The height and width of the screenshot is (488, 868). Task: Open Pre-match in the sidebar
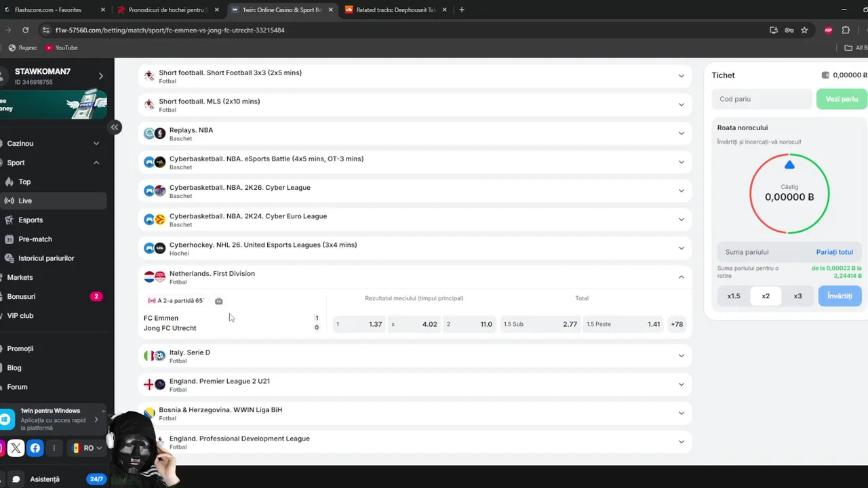(x=53, y=239)
